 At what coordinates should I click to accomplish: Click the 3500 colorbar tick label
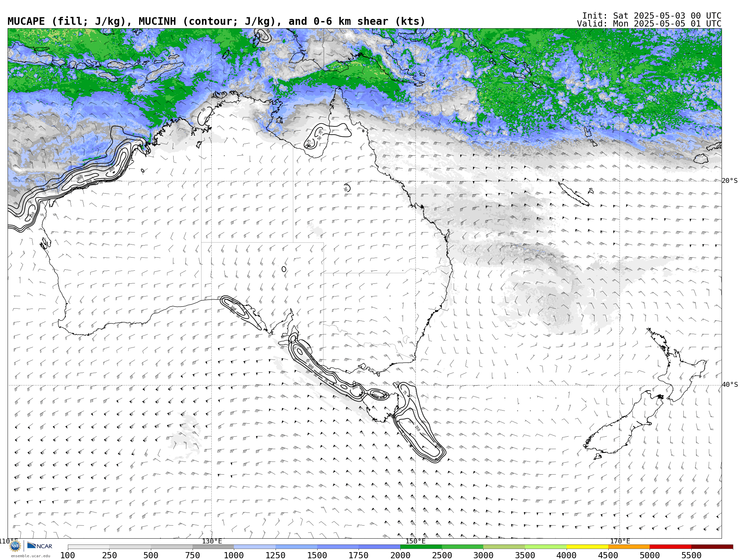pos(525,556)
